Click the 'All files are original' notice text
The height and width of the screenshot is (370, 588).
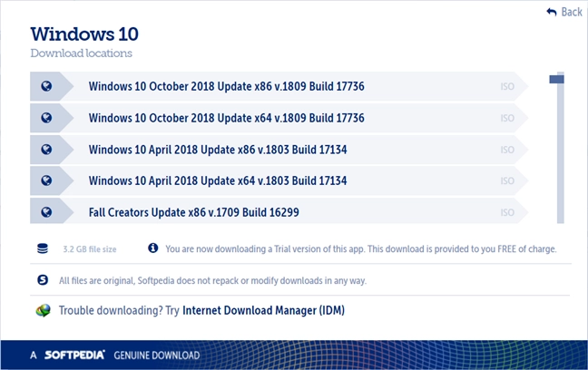click(x=212, y=281)
